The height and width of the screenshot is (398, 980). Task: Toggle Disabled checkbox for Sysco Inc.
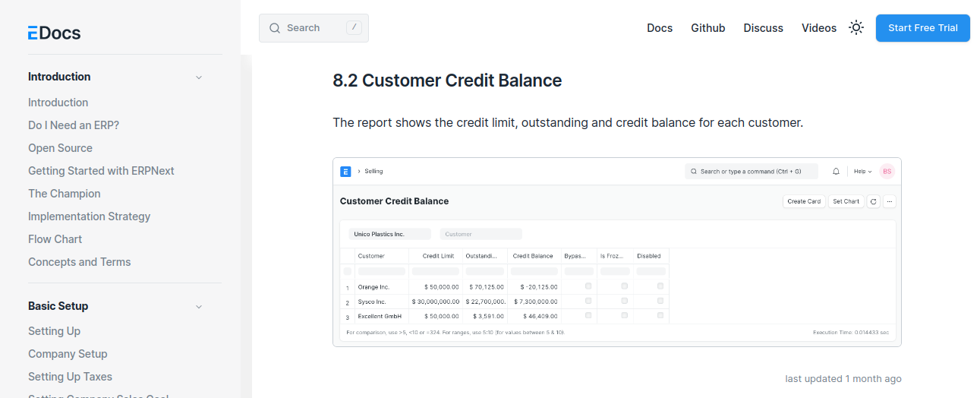660,301
